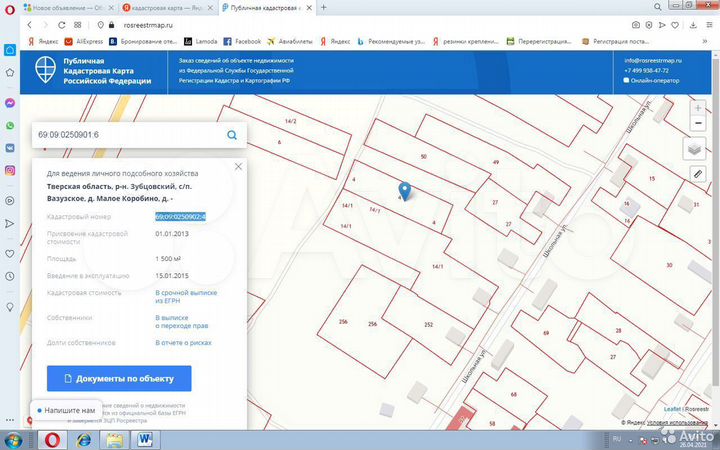This screenshot has width=720, height=450.
Task: Open the sidebar home icon
Action: 10,50
